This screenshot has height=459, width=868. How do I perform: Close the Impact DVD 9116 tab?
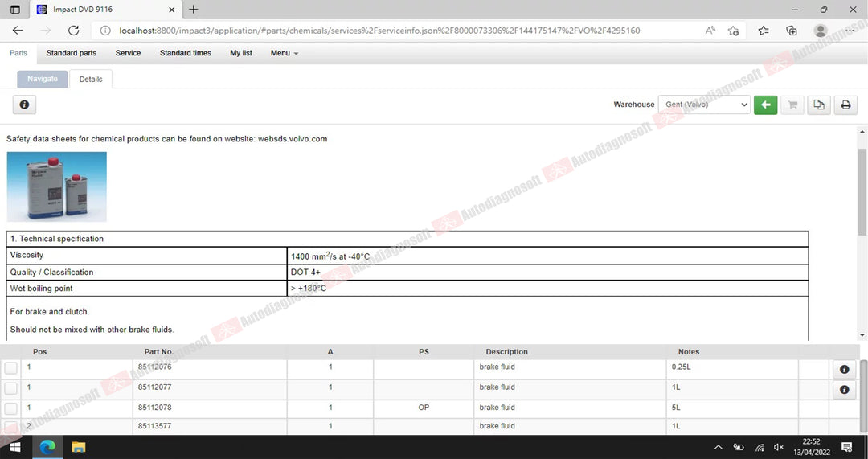(x=172, y=10)
